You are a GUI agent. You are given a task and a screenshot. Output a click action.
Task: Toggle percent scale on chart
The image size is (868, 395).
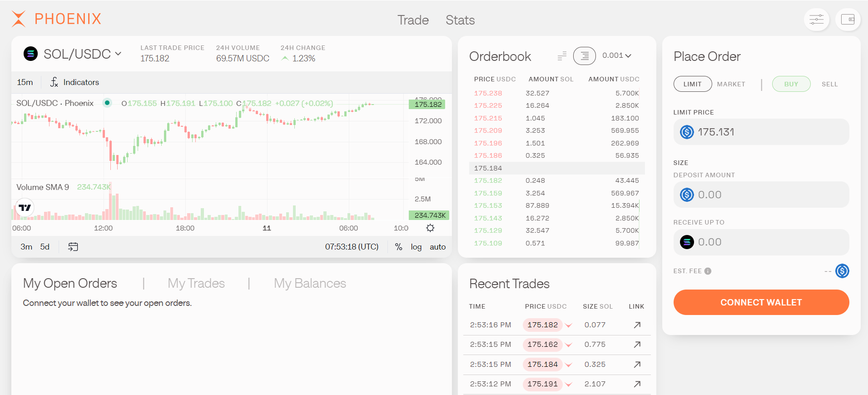(398, 247)
